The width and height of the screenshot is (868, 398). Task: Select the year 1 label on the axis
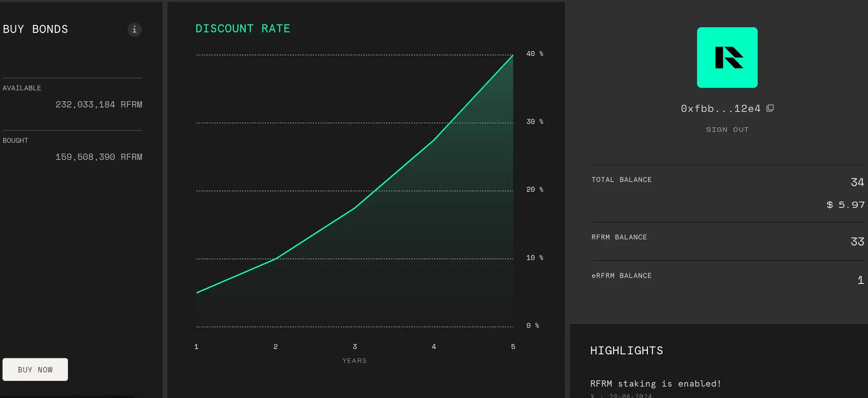click(x=196, y=346)
